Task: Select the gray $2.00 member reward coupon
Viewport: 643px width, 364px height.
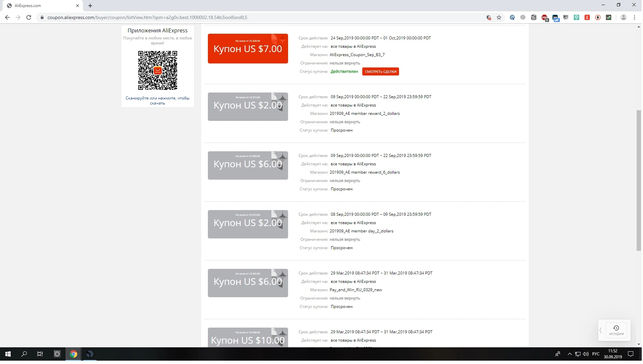Action: click(248, 107)
